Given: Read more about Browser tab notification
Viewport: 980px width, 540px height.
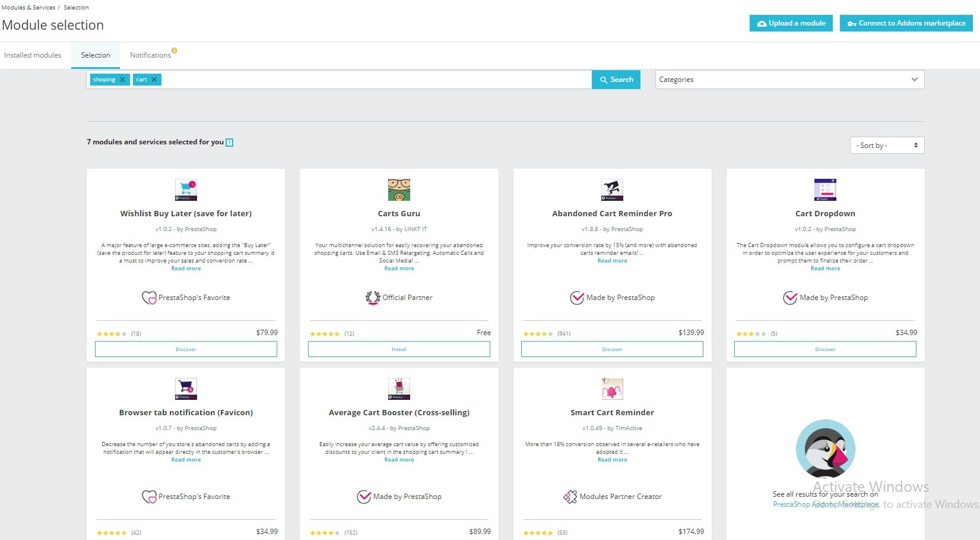Looking at the screenshot, I should pyautogui.click(x=186, y=460).
